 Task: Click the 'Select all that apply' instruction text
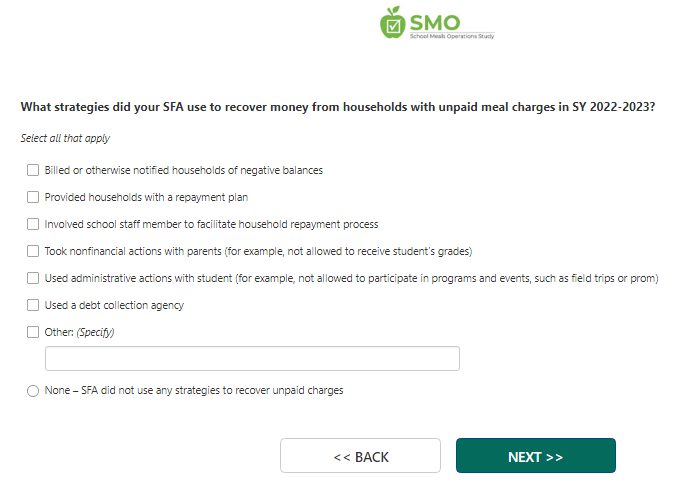pyautogui.click(x=65, y=138)
